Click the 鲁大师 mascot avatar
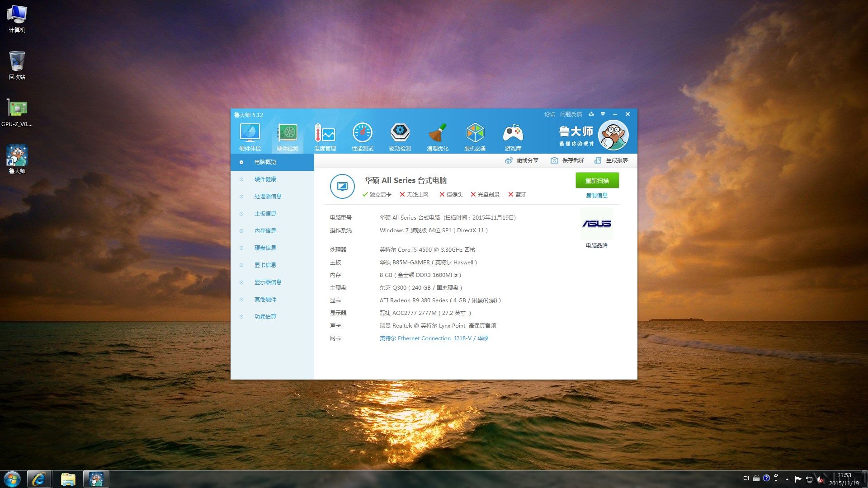The width and height of the screenshot is (868, 488). (x=613, y=135)
